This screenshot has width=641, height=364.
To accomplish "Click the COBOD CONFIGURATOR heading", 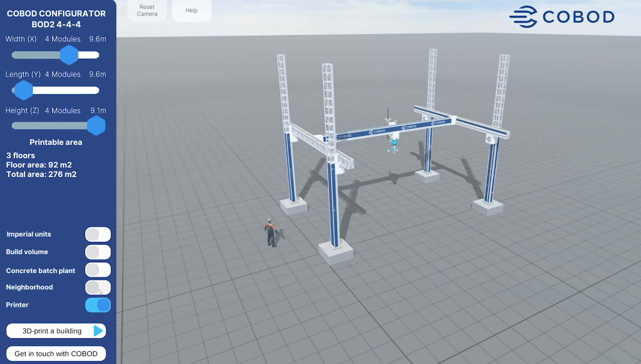I will tap(56, 14).
